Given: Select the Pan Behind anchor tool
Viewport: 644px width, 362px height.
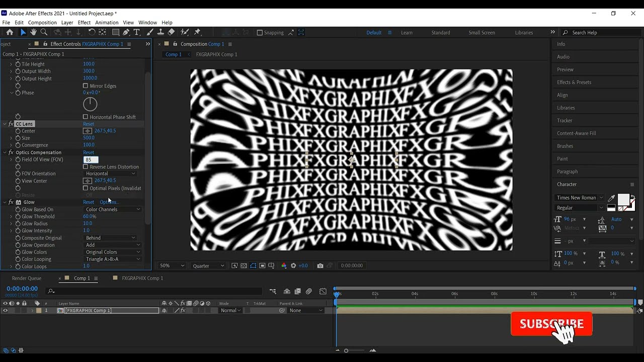Looking at the screenshot, I should click(102, 32).
